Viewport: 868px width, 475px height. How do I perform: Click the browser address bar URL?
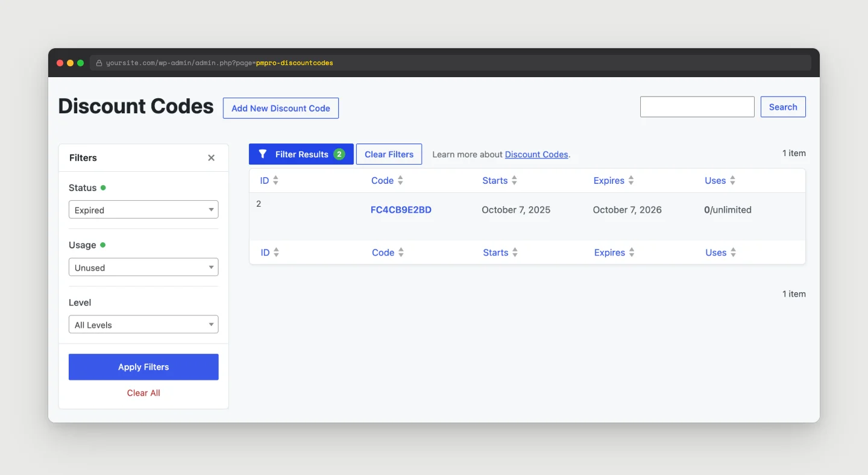click(219, 63)
